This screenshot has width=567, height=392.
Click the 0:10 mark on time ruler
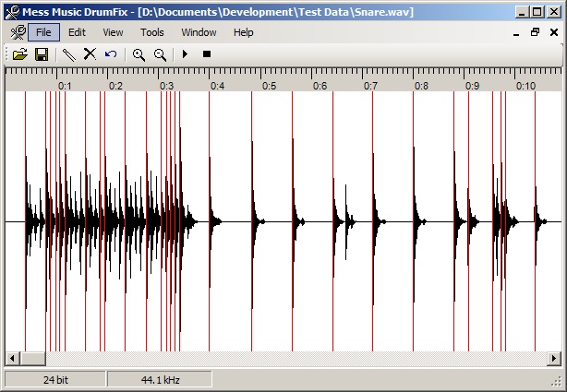click(x=525, y=86)
